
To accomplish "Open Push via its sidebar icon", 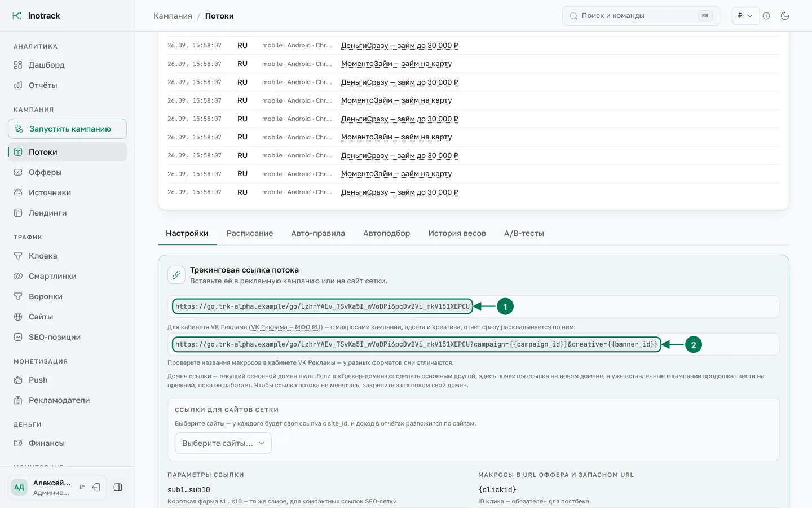I will tap(18, 380).
